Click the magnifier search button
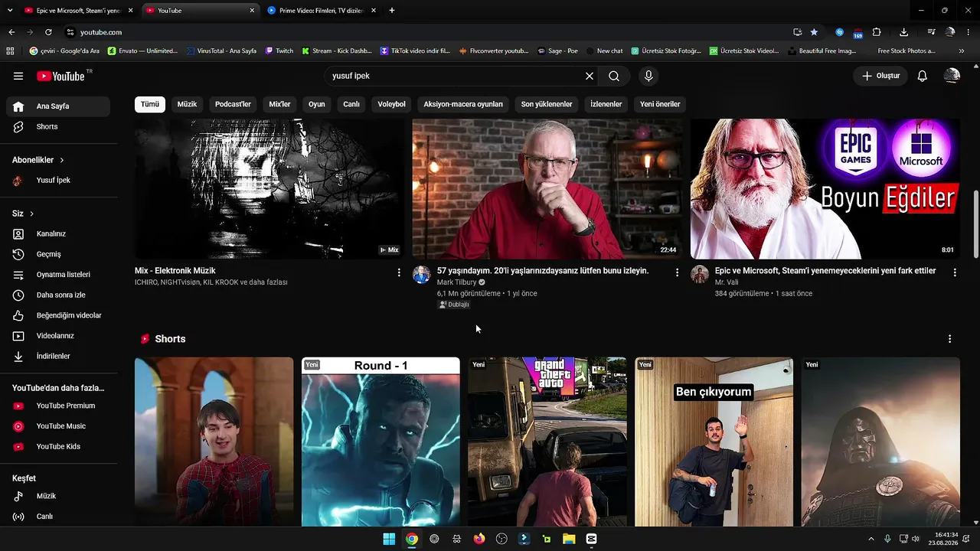Viewport: 980px width, 551px height. click(x=614, y=76)
